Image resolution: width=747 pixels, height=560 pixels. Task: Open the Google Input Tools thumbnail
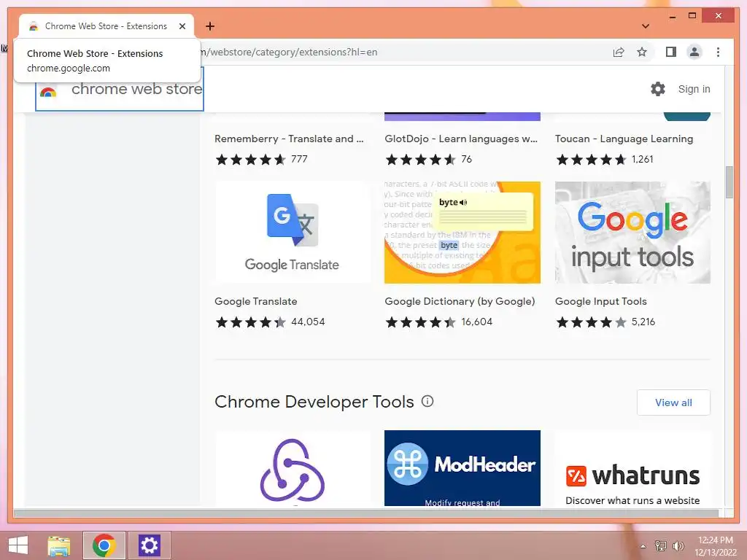pos(632,233)
